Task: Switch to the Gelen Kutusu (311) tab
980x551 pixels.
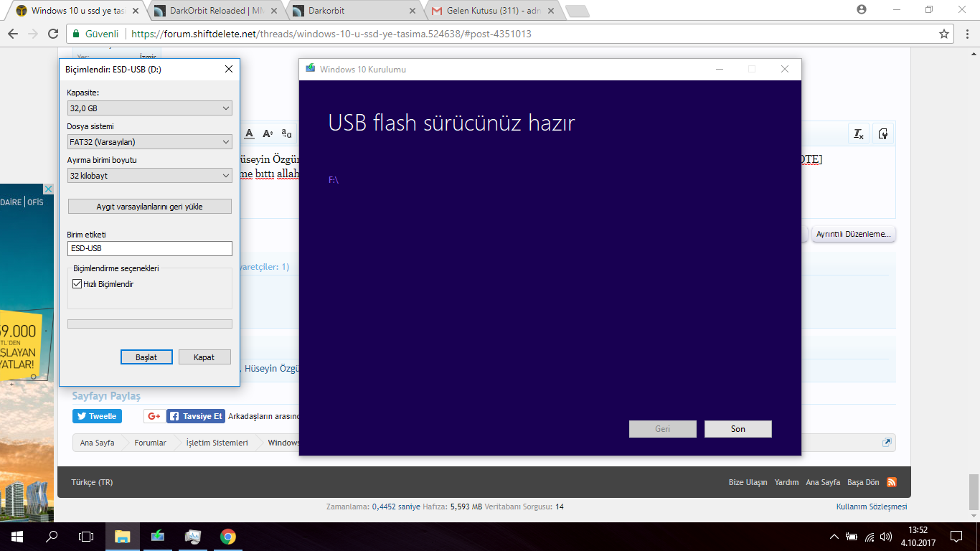Action: point(491,11)
